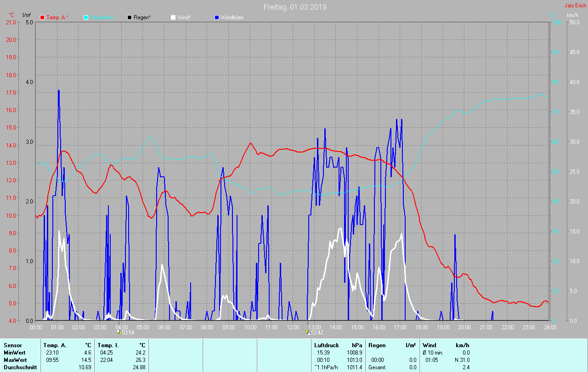The image size is (588, 372).
Task: Select the 'Wind*' legend label
Action: (x=184, y=17)
